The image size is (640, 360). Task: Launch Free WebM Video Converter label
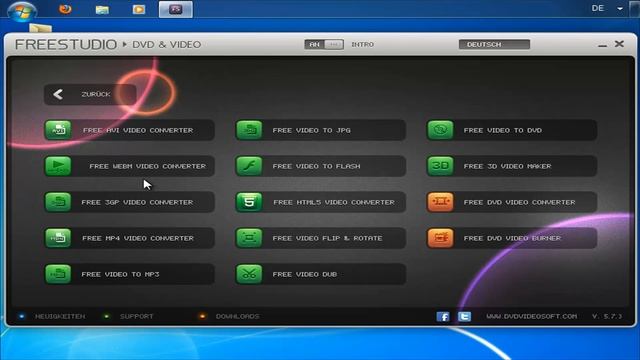[x=147, y=166]
